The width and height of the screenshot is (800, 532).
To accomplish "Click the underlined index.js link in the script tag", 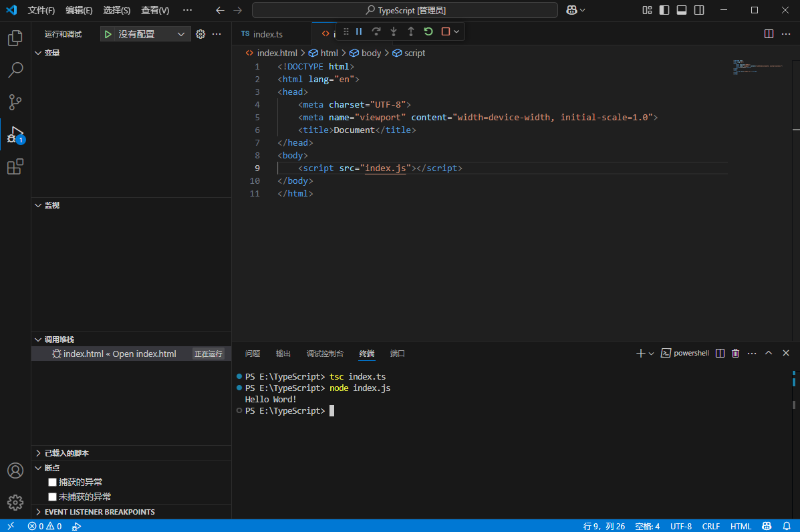I will pyautogui.click(x=386, y=168).
